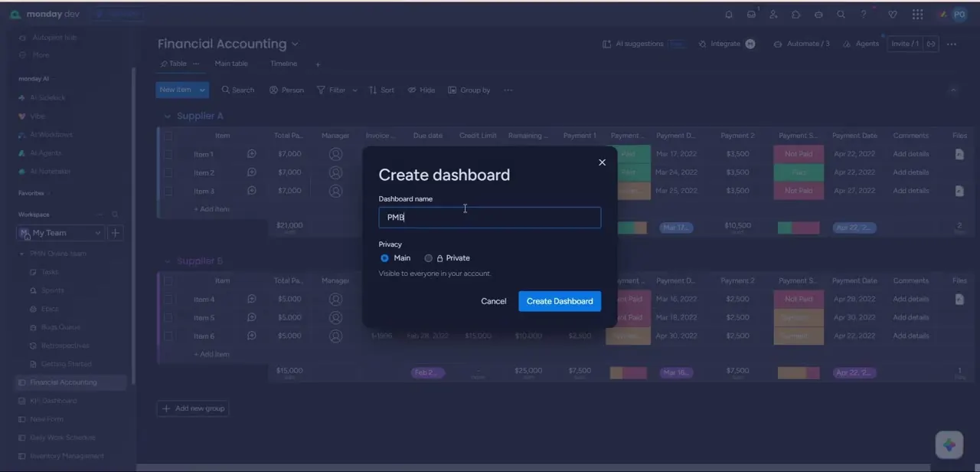Switch to the Main table tab
Screen dimensions: 980x472
[231, 64]
